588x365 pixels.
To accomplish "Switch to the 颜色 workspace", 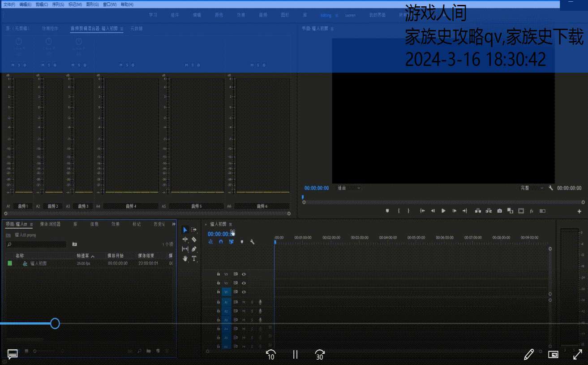I will pyautogui.click(x=219, y=15).
